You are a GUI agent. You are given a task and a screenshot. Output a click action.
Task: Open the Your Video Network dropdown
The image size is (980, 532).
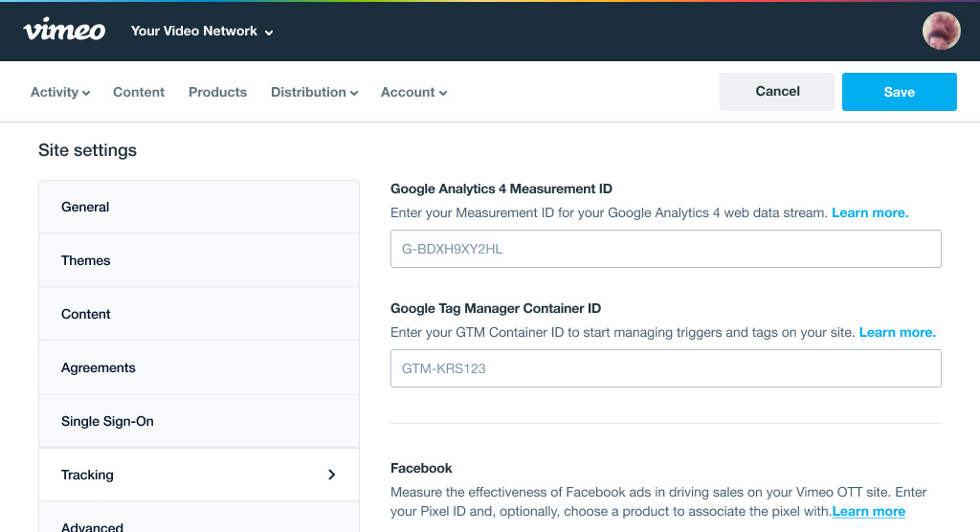(x=201, y=32)
